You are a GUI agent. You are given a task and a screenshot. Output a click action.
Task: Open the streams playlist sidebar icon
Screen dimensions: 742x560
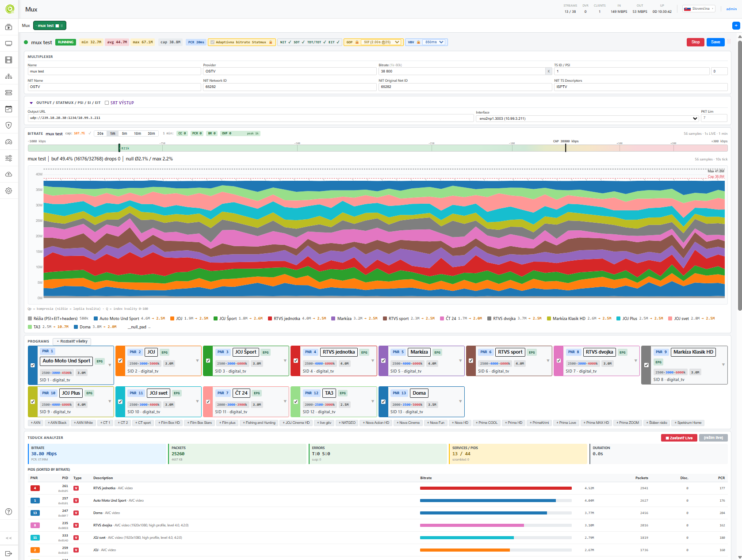pyautogui.click(x=8, y=27)
